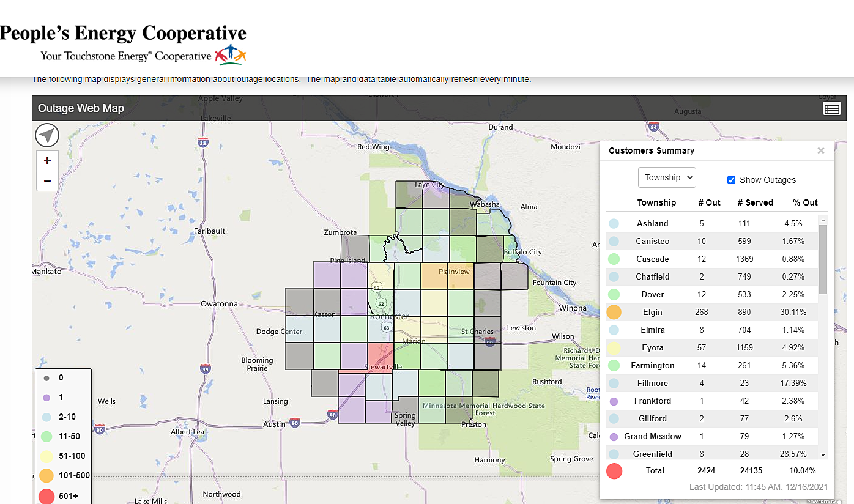Click the locate-me compass arrow icon
The image size is (854, 504).
[x=47, y=135]
